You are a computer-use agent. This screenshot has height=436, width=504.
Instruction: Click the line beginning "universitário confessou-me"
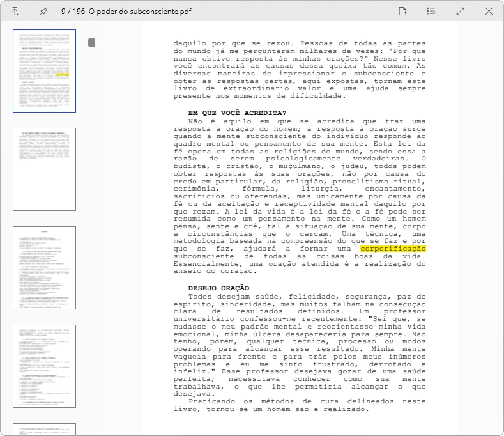(300, 319)
